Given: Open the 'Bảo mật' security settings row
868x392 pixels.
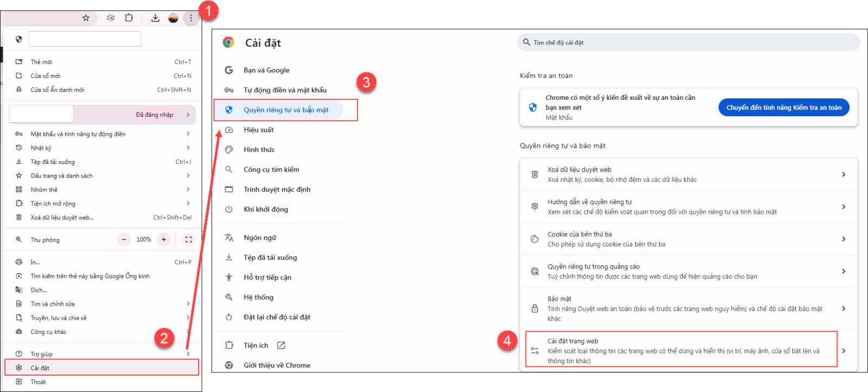Looking at the screenshot, I should pos(688,308).
